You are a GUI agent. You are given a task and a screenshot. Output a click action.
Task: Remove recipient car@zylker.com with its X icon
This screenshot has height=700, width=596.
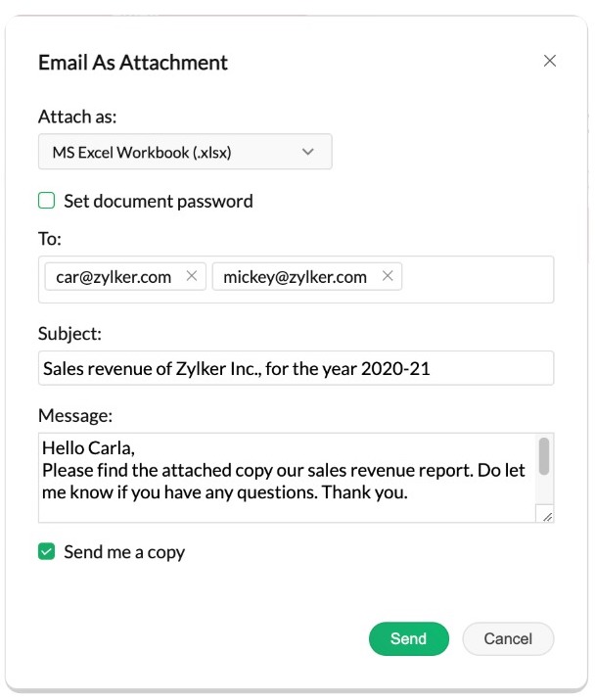pos(192,276)
